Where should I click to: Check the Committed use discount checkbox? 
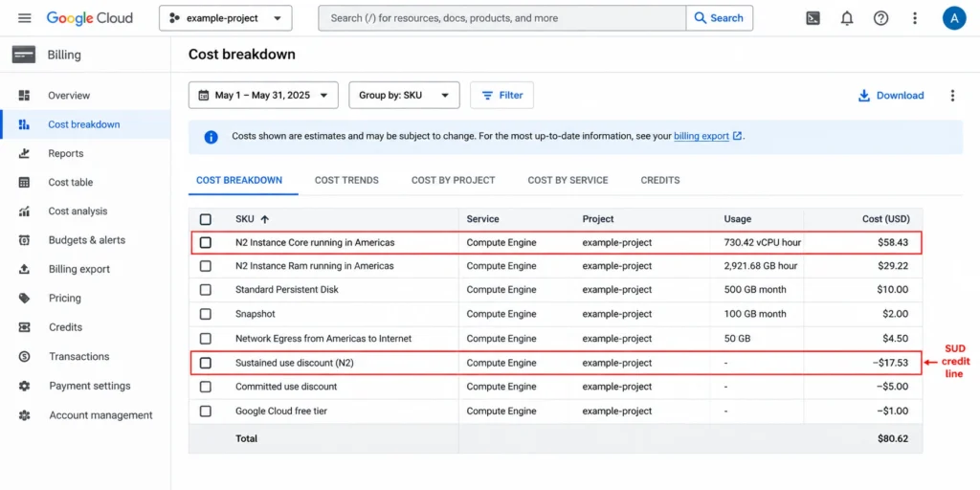tap(206, 387)
